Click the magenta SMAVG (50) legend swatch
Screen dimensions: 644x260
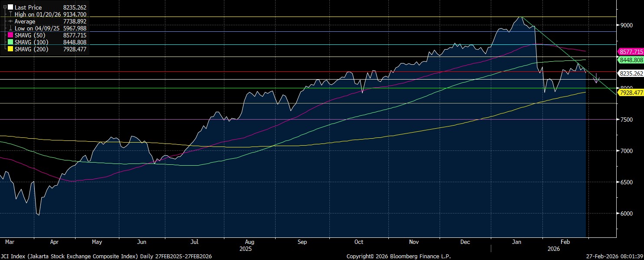coord(10,35)
